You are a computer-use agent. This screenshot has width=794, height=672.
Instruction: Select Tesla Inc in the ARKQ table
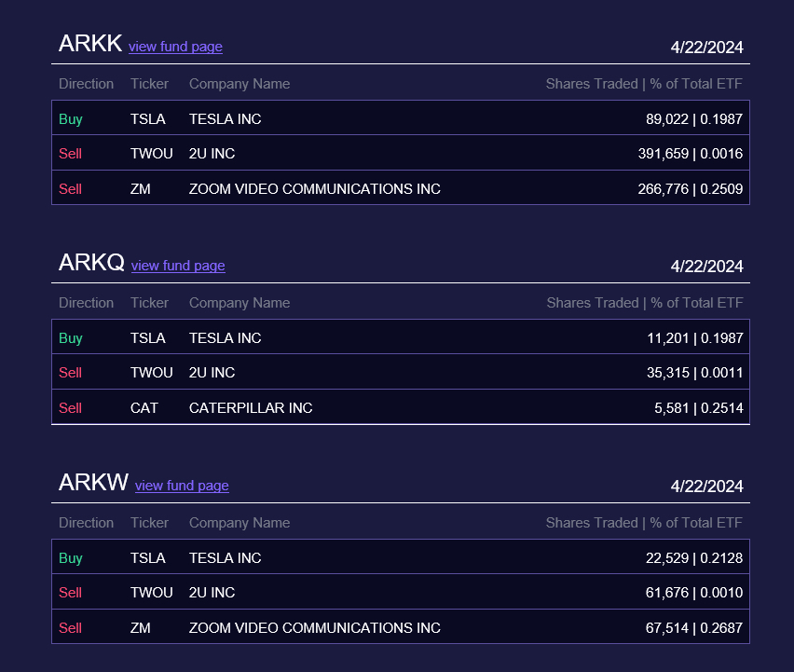pyautogui.click(x=225, y=338)
